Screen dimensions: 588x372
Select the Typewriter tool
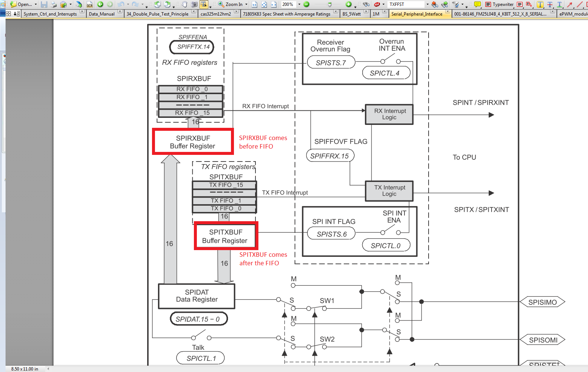click(x=499, y=4)
